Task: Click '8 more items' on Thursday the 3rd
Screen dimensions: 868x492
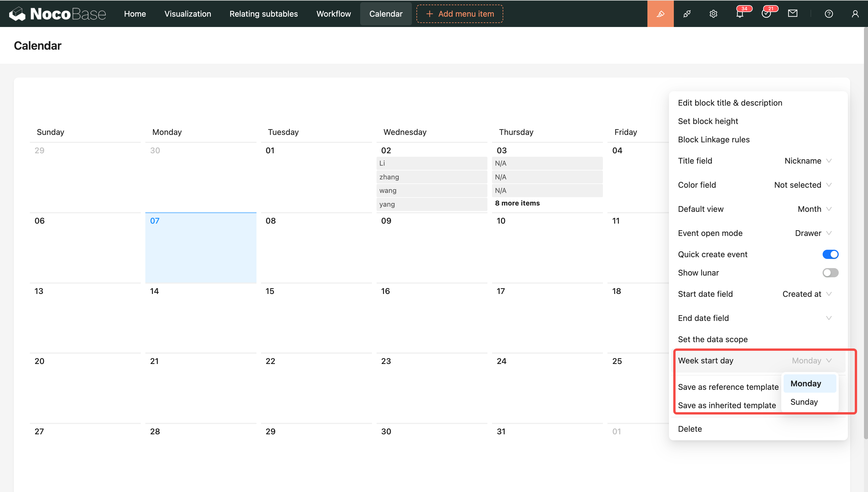Action: click(517, 203)
